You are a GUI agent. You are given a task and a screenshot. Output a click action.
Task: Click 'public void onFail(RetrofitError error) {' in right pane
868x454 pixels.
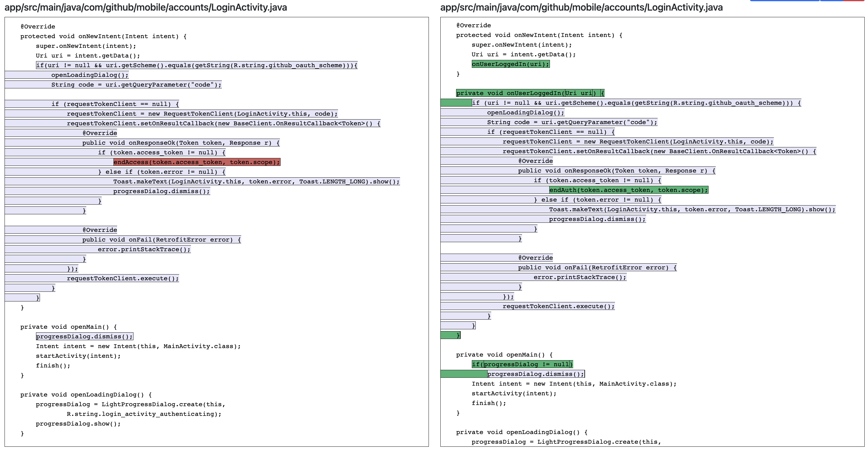597,268
